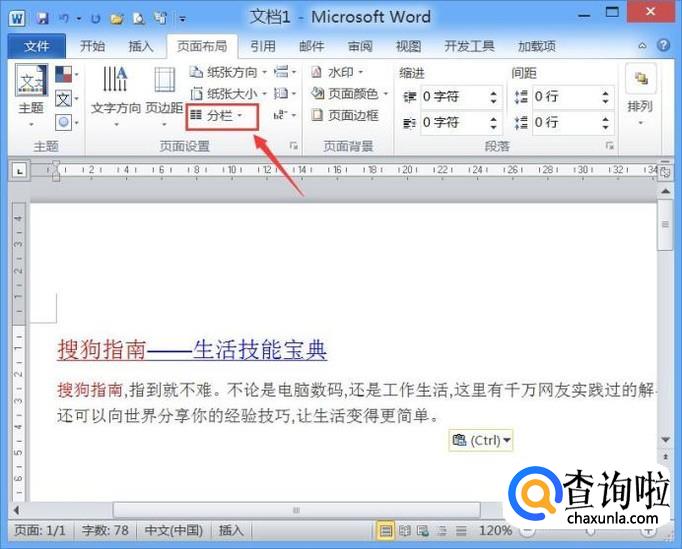The image size is (682, 549).
Task: Adjust the spacing after spinner arrows
Action: [605, 123]
